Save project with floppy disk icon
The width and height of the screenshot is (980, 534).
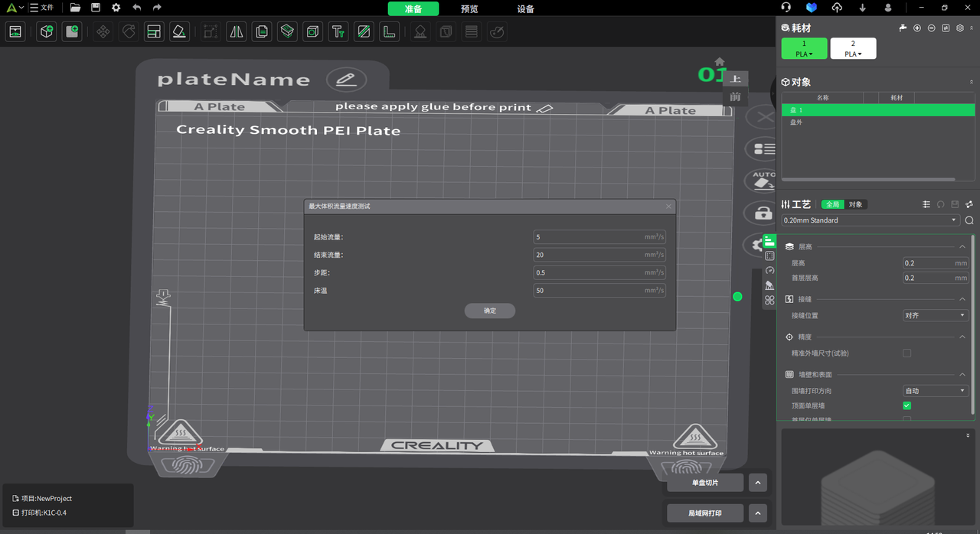tap(95, 8)
